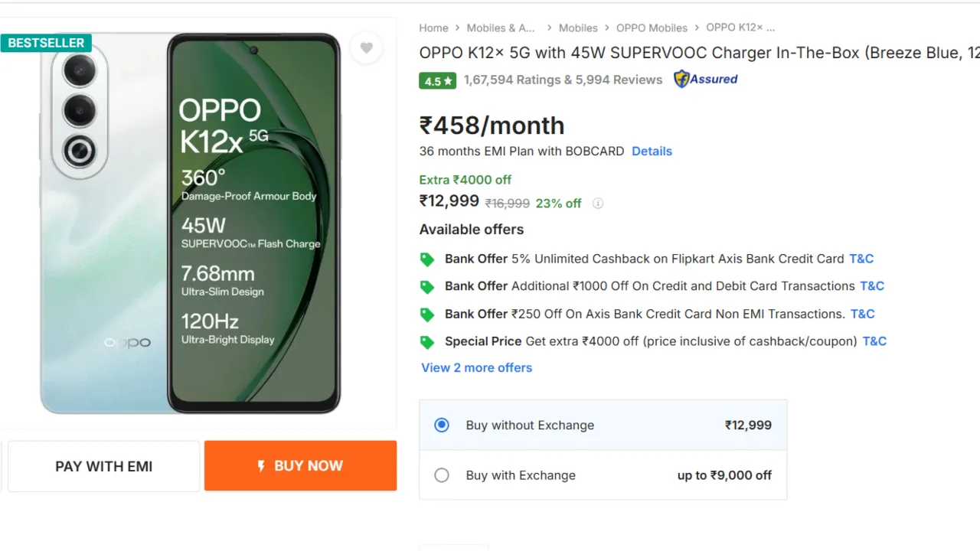Click the Flipkart Assured badge

pyautogui.click(x=705, y=79)
